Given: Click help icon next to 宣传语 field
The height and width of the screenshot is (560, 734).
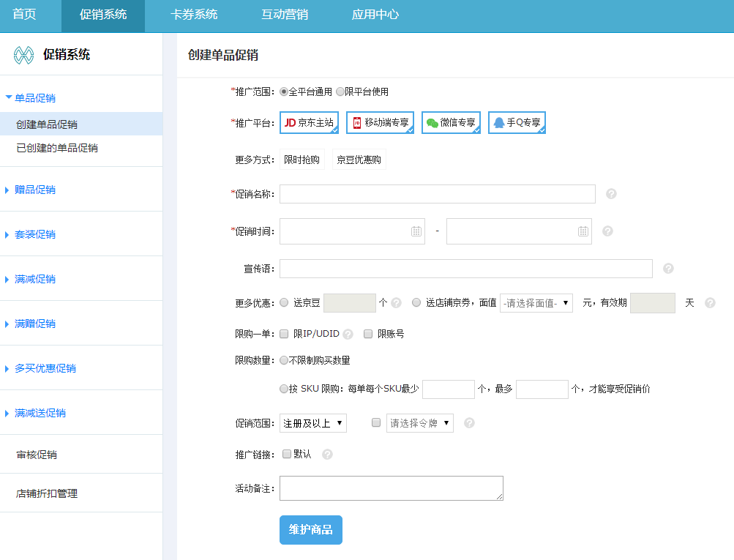Looking at the screenshot, I should pyautogui.click(x=667, y=269).
